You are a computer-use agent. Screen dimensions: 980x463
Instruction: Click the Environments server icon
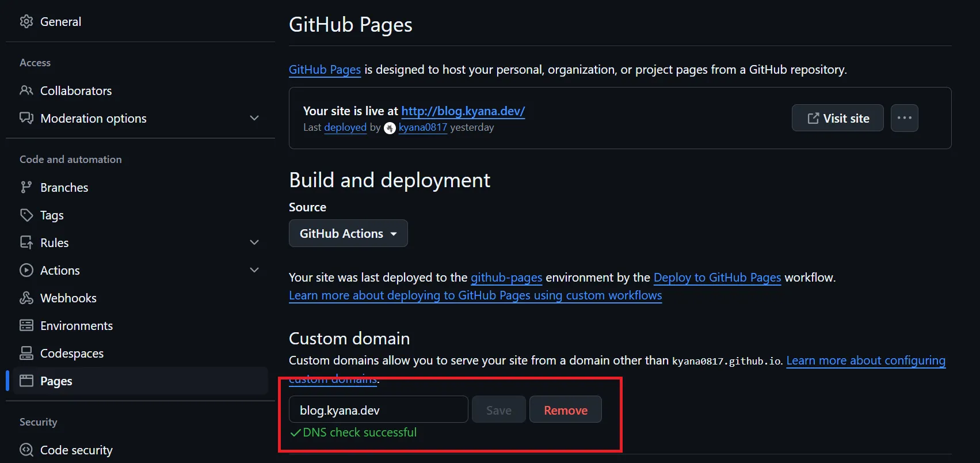point(26,325)
